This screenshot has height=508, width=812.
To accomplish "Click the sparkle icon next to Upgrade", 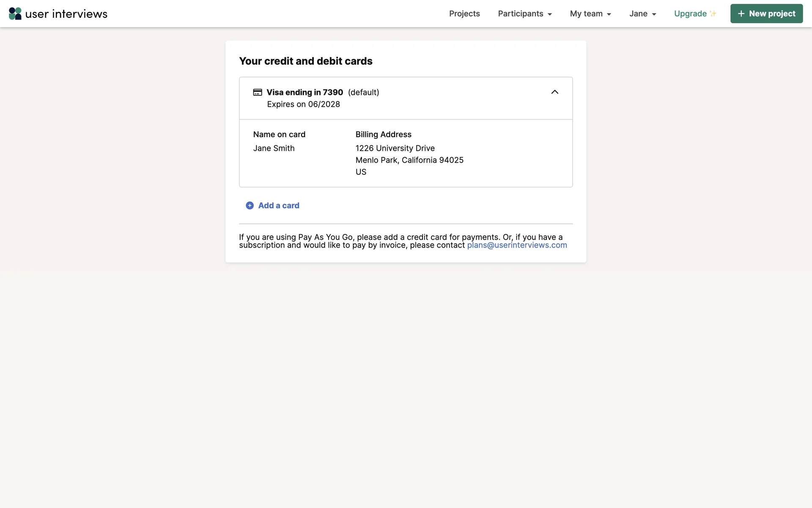I will point(713,14).
